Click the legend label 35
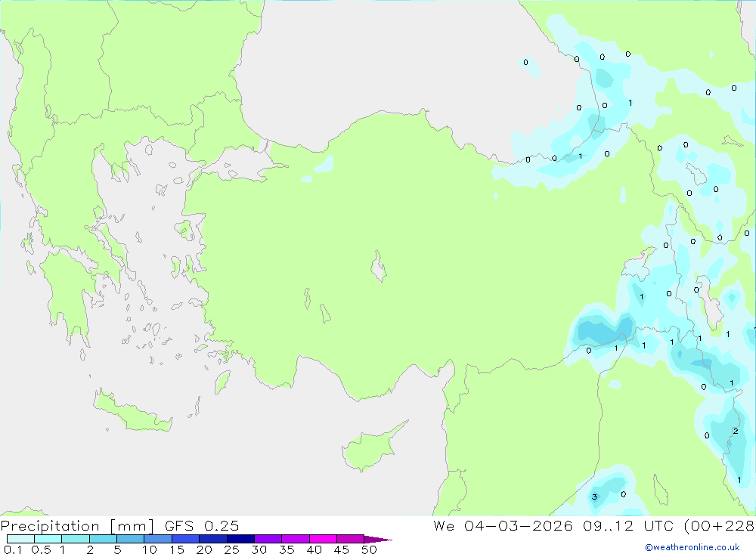This screenshot has width=756, height=554. tap(287, 549)
